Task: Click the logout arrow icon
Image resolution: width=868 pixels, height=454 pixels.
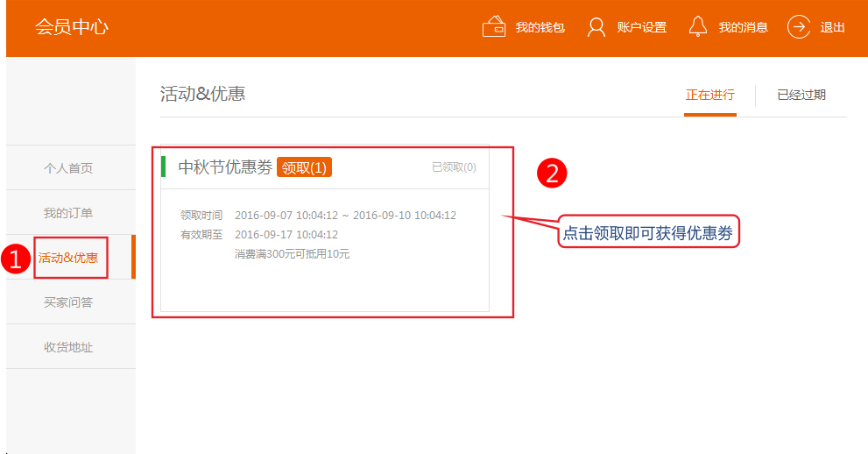Action: pyautogui.click(x=799, y=27)
